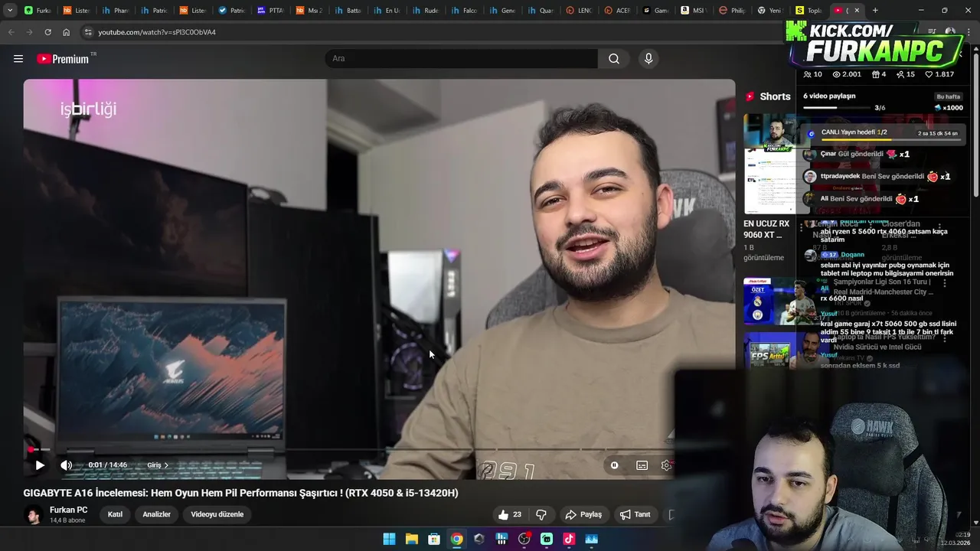This screenshot has width=980, height=551.
Task: Open Analizler for this video
Action: coord(156,514)
